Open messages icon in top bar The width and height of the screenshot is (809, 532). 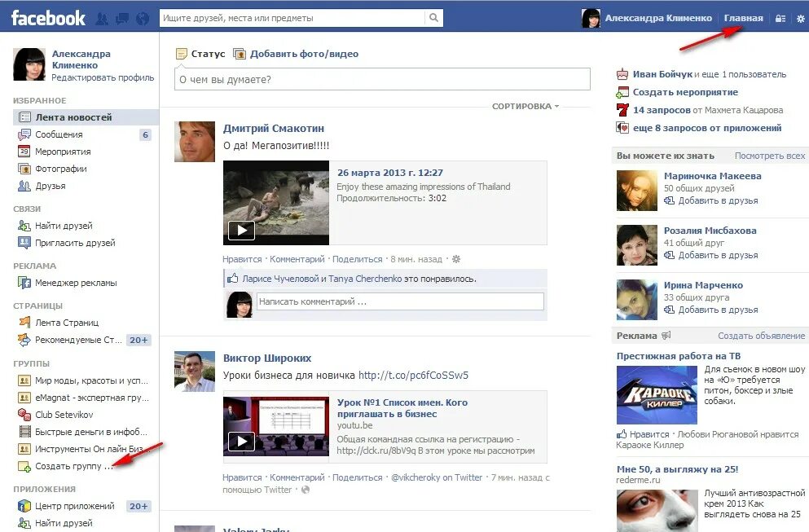pos(122,19)
